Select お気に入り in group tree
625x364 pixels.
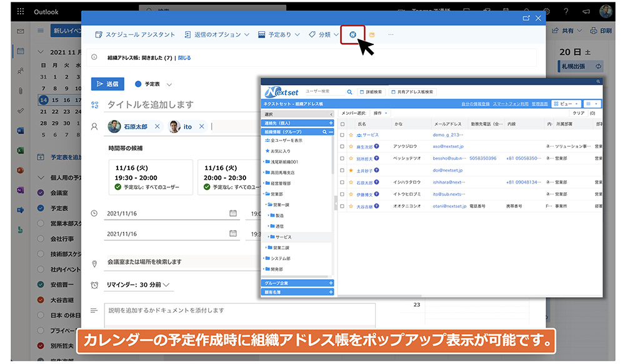point(280,151)
